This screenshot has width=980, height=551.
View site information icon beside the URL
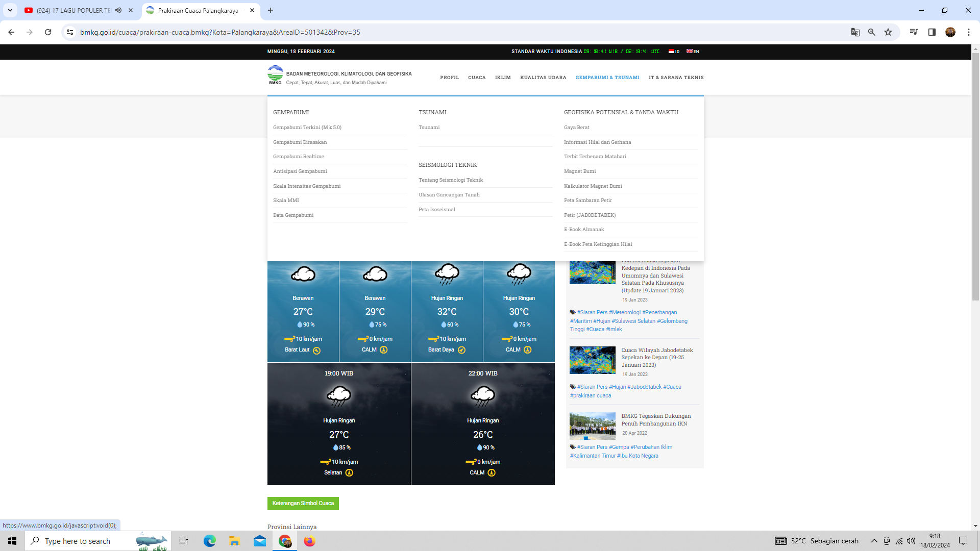[x=70, y=32]
